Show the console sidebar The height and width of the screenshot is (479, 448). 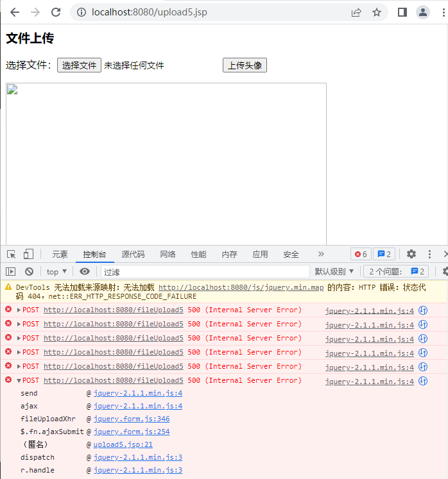pos(10,271)
